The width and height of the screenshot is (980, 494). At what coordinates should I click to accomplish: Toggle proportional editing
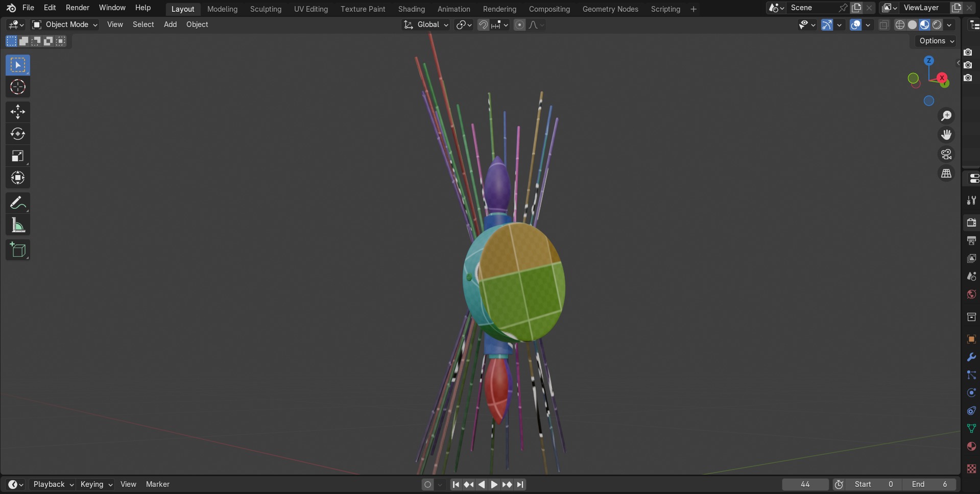pos(519,24)
